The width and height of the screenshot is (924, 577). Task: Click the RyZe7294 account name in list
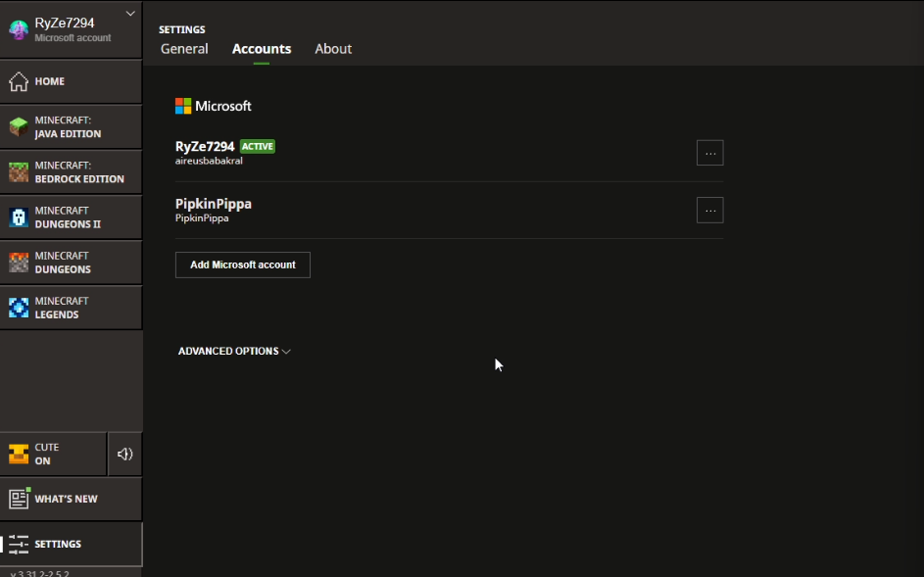tap(205, 146)
